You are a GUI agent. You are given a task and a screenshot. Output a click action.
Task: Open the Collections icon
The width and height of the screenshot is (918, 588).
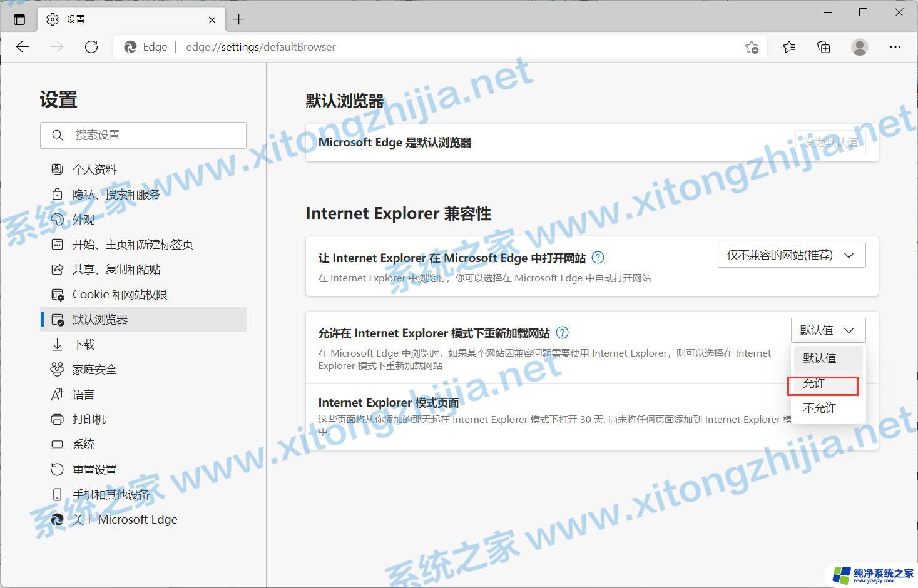(824, 47)
